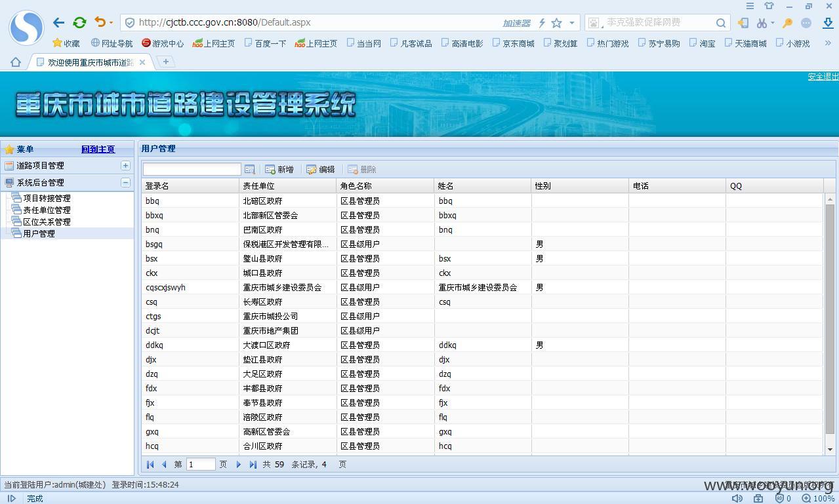Expand the bookmarks overflow chevron
The height and width of the screenshot is (504, 839).
828,43
